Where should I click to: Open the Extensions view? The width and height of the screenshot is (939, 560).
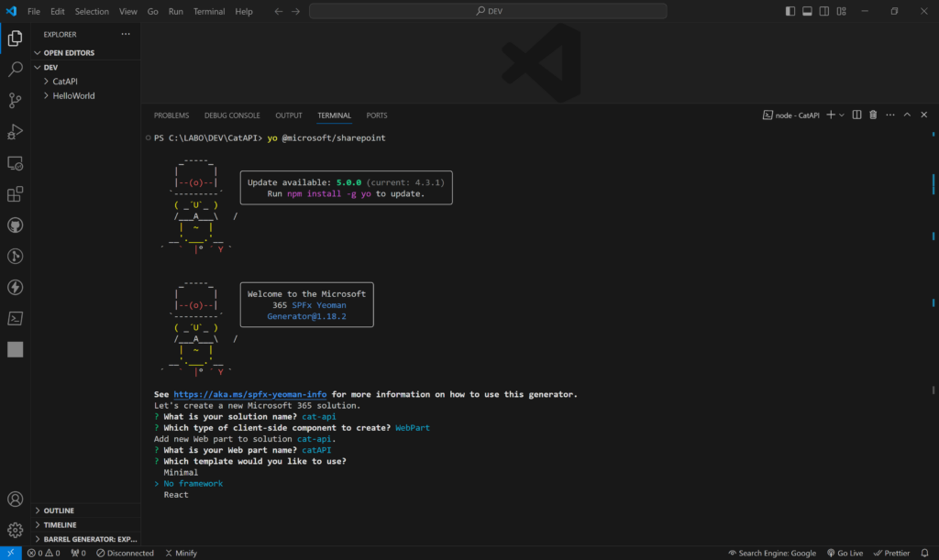15,194
